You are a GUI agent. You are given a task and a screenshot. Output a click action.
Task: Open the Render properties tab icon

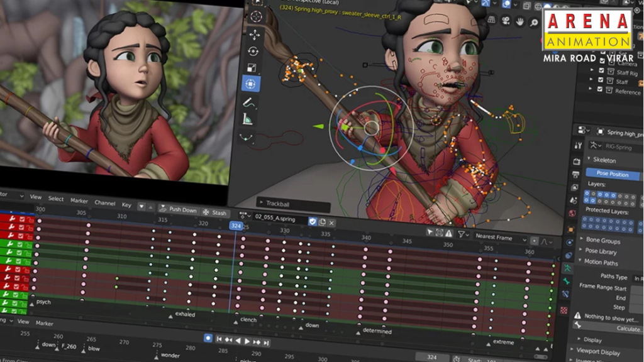[x=576, y=162]
